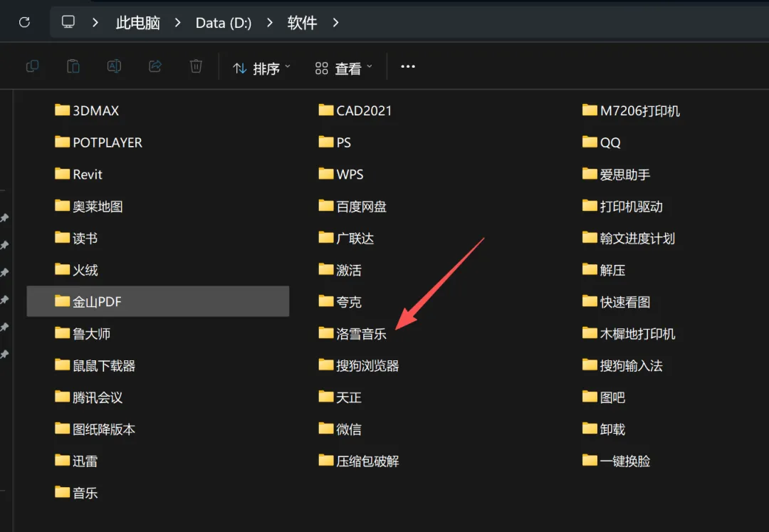The height and width of the screenshot is (532, 769).
Task: Select the 读书 folder icon
Action: [x=62, y=237]
